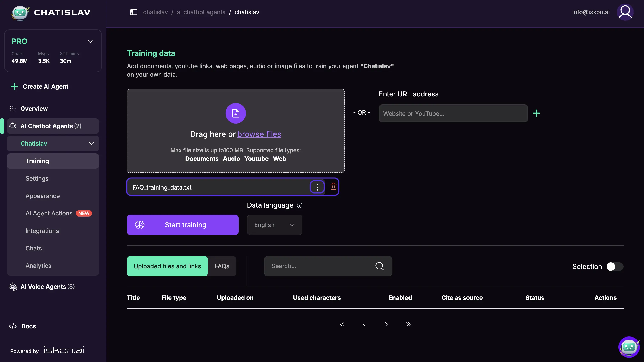Switch to Uploaded files and links tab
This screenshot has height=362, width=644.
[167, 266]
